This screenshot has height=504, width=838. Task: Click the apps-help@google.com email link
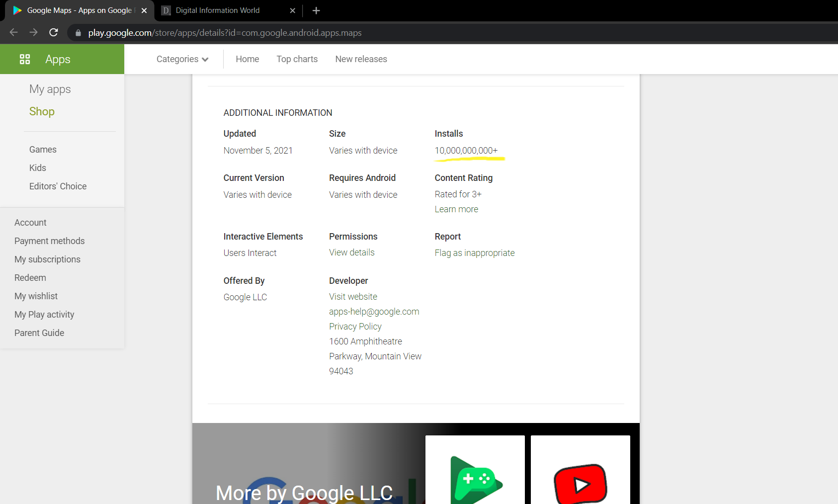(x=374, y=312)
